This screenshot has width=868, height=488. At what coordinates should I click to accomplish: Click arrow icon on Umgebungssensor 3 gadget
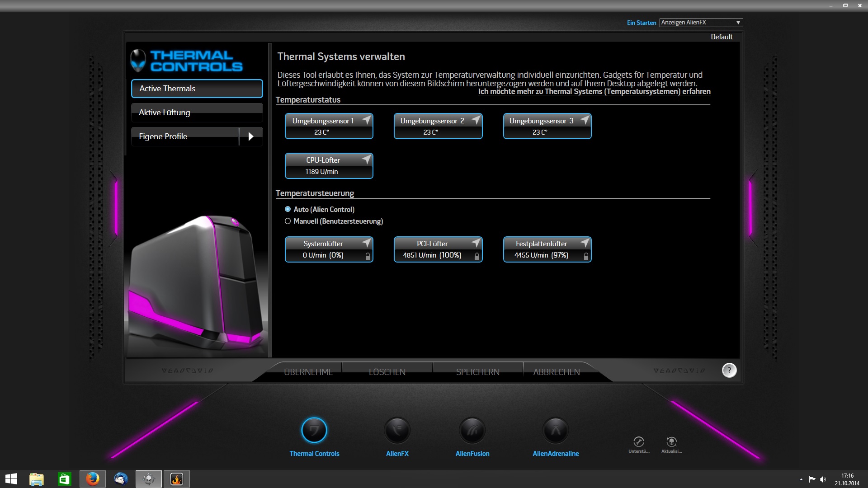tap(585, 120)
